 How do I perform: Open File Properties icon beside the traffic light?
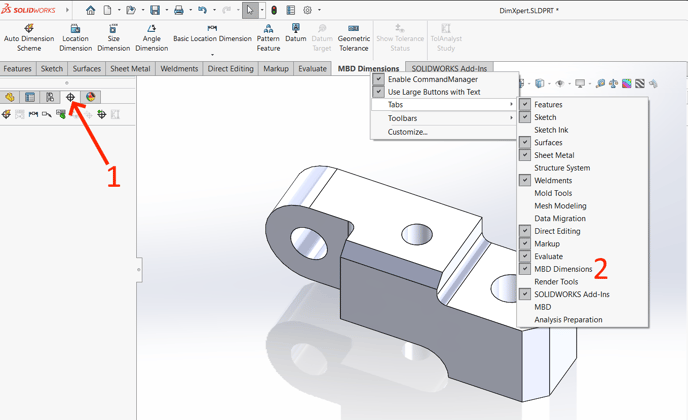(x=290, y=10)
